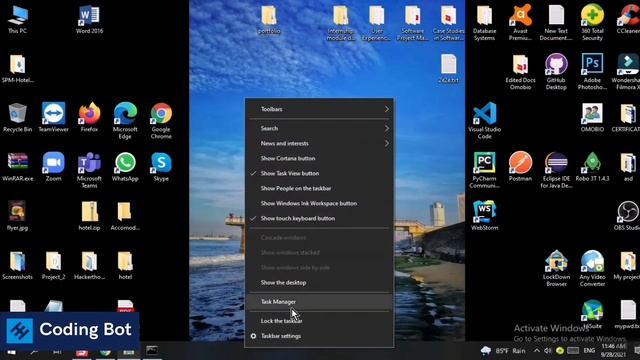Open WebStorm desktop shortcut
640x360 pixels.
click(484, 216)
